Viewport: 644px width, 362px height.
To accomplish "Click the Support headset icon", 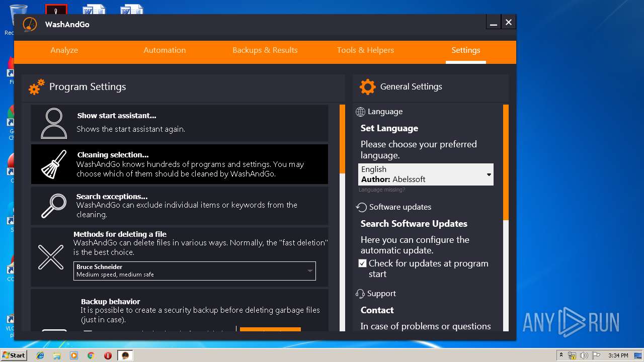I will click(360, 294).
